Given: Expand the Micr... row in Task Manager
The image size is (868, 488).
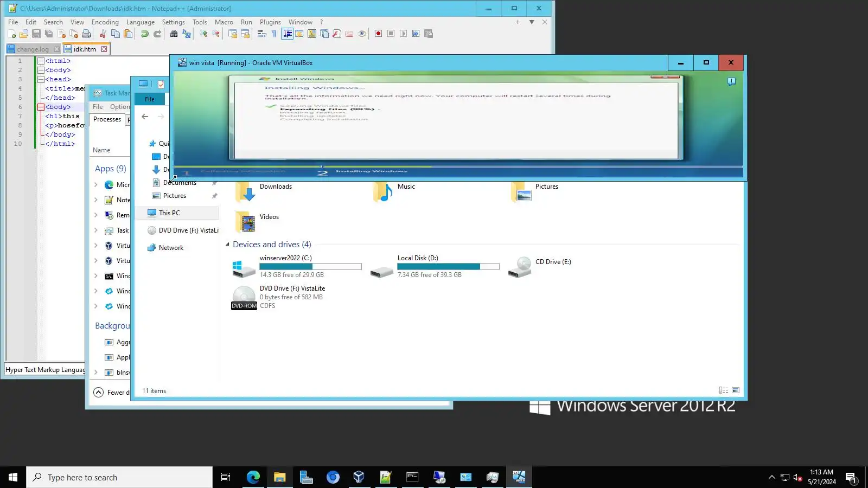Looking at the screenshot, I should [96, 185].
